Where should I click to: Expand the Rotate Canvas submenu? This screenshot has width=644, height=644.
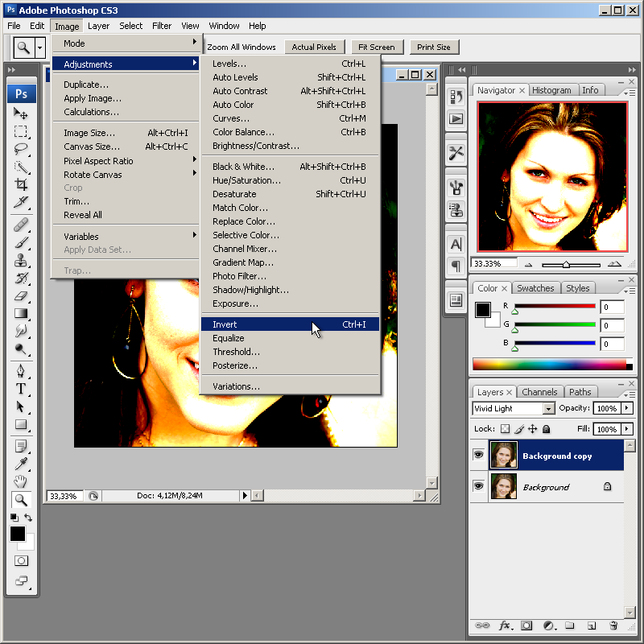(126, 175)
